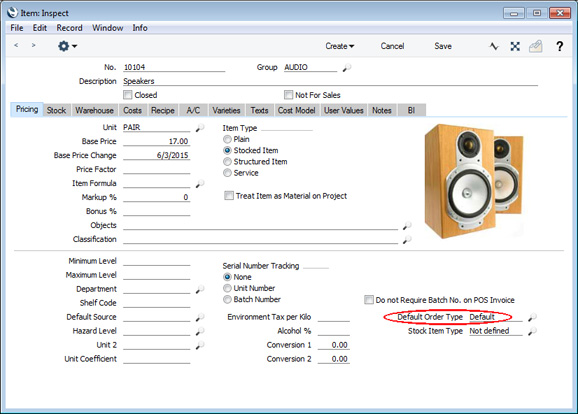Open the attachments paperclip icon
This screenshot has height=414, width=578.
pyautogui.click(x=536, y=46)
